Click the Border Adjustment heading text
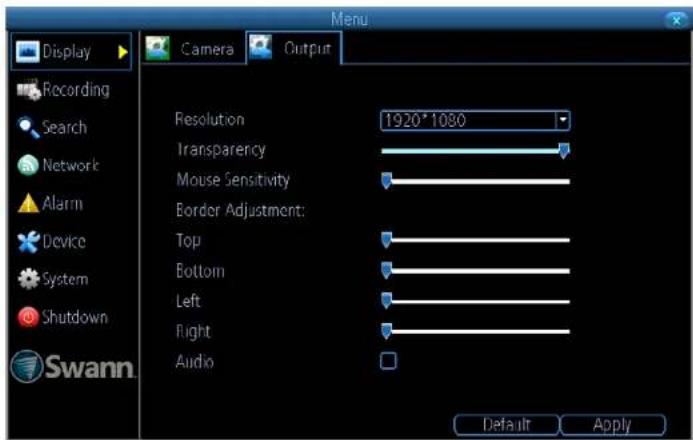 240,210
